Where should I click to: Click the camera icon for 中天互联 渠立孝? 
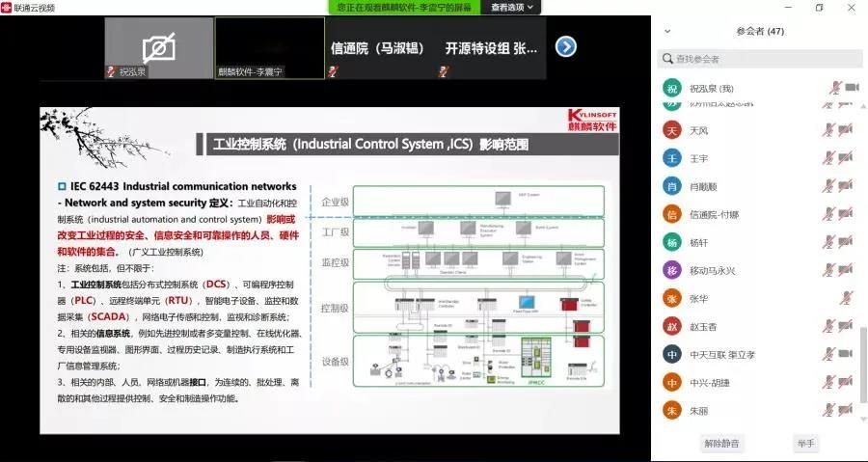(x=846, y=355)
